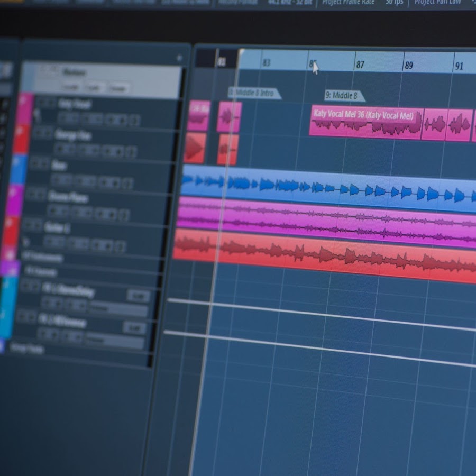
Task: Open the Zoom pop-up on Markers track
Action: tap(118, 89)
